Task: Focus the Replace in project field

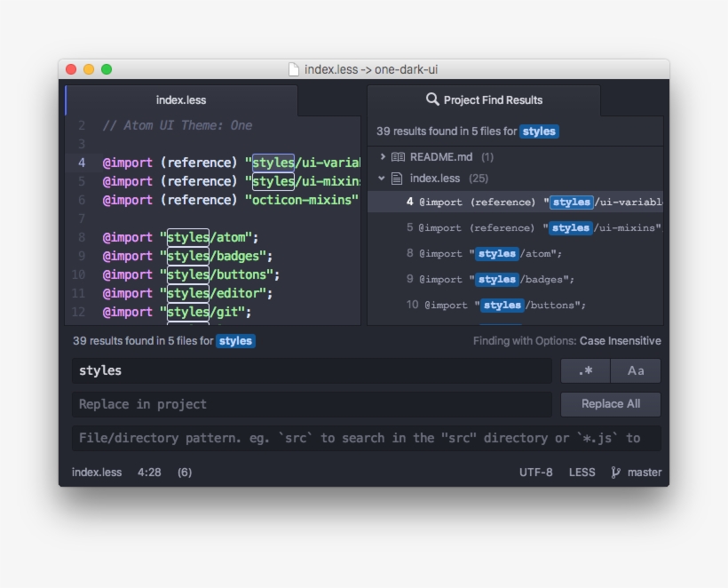Action: (x=312, y=404)
